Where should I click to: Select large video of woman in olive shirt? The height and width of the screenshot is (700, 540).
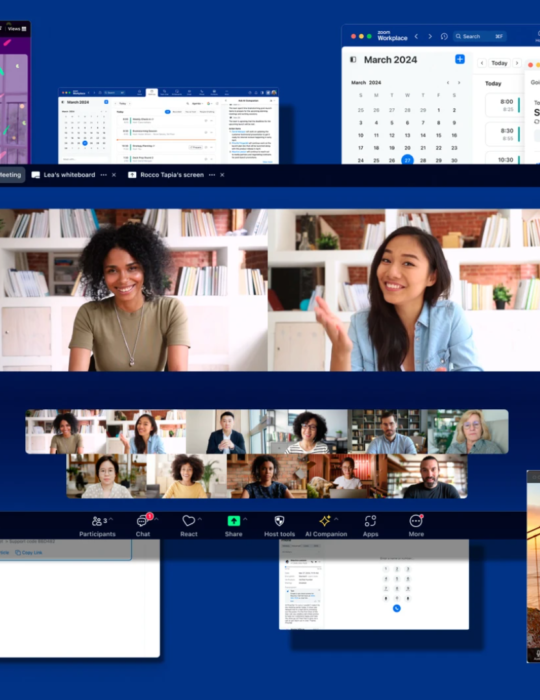(133, 290)
